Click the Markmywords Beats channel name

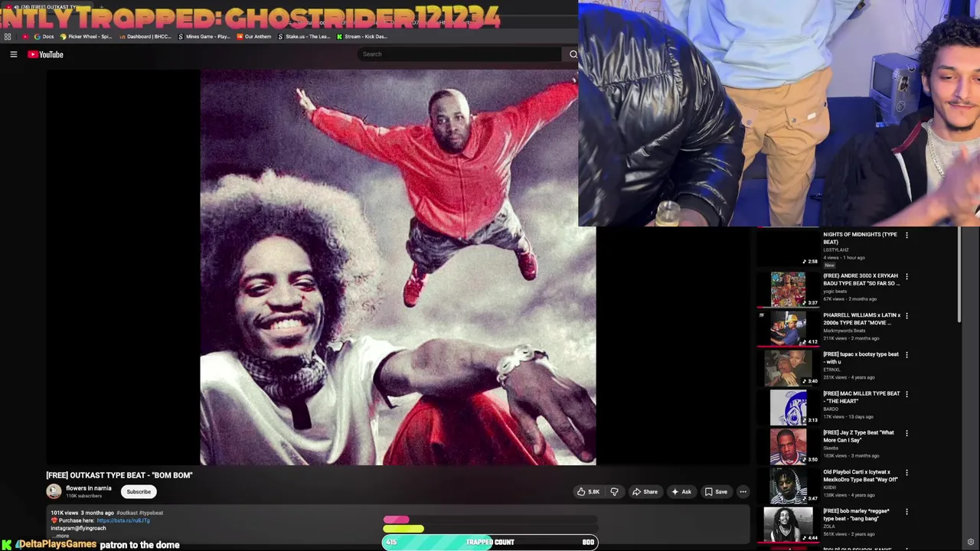[x=844, y=331]
